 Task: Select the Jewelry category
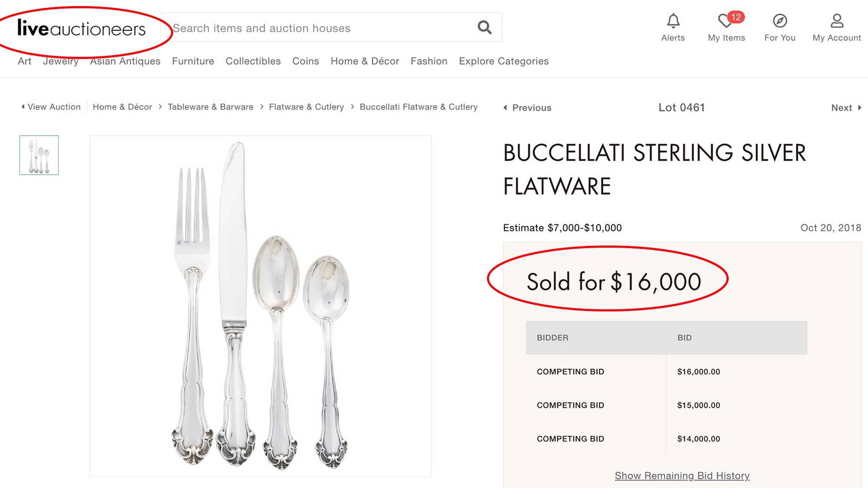point(60,61)
